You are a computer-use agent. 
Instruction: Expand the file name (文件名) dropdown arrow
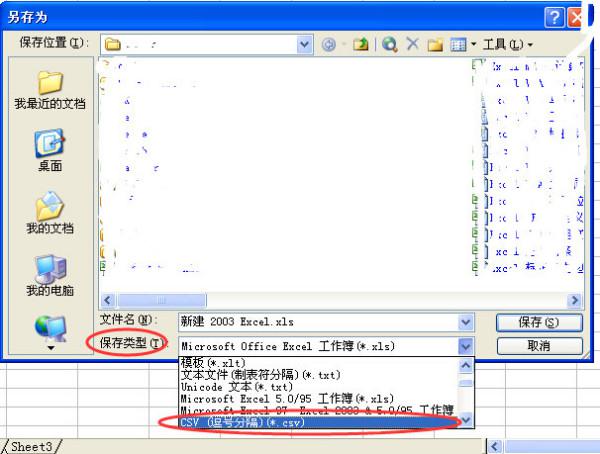(466, 322)
